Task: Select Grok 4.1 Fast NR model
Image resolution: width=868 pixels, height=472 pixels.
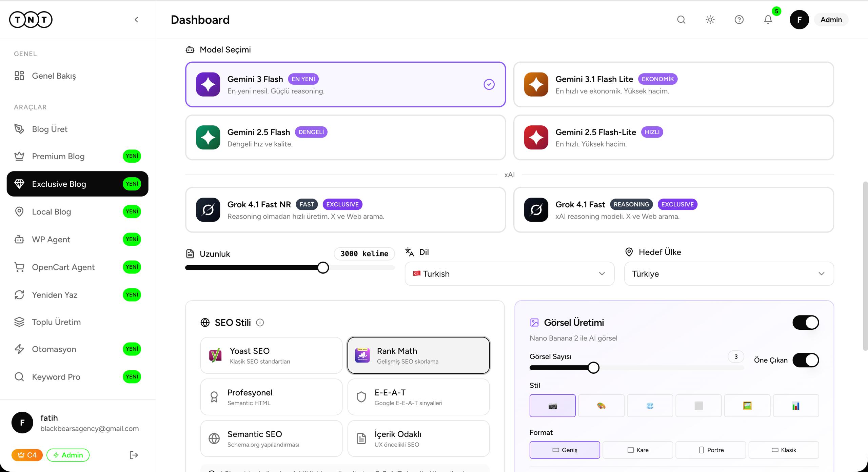Action: (346, 210)
